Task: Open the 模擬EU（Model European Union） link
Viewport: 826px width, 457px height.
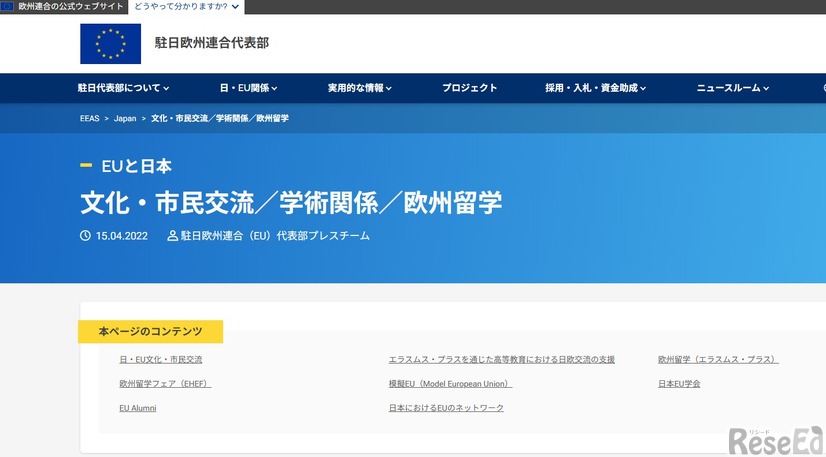Action: [450, 384]
